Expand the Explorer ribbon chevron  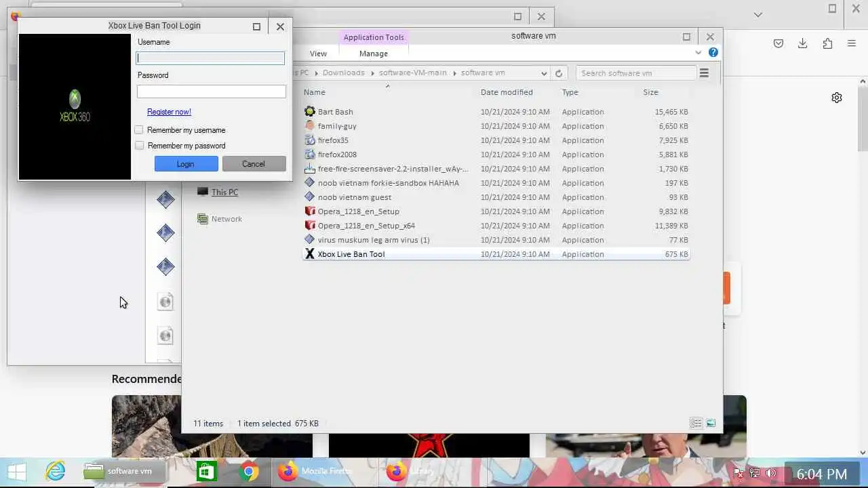[x=698, y=53]
